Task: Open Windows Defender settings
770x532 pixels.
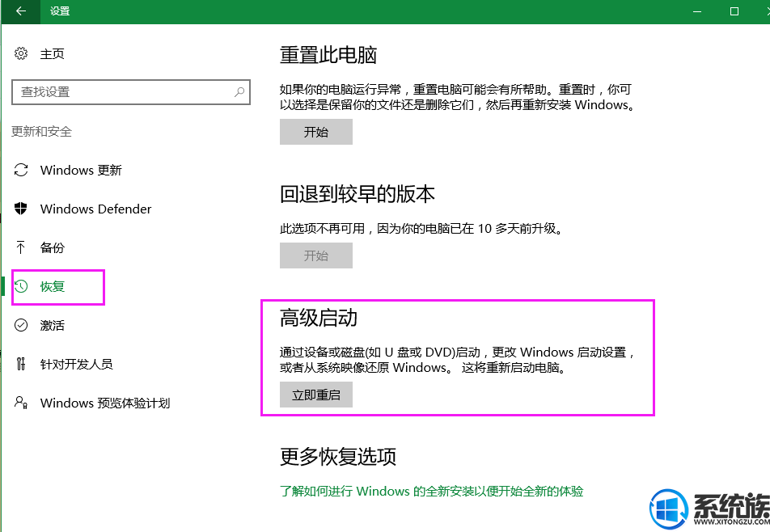Action: 95,209
